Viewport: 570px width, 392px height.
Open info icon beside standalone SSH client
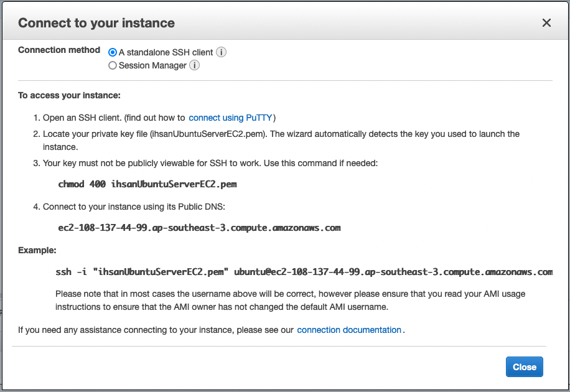[x=221, y=52]
